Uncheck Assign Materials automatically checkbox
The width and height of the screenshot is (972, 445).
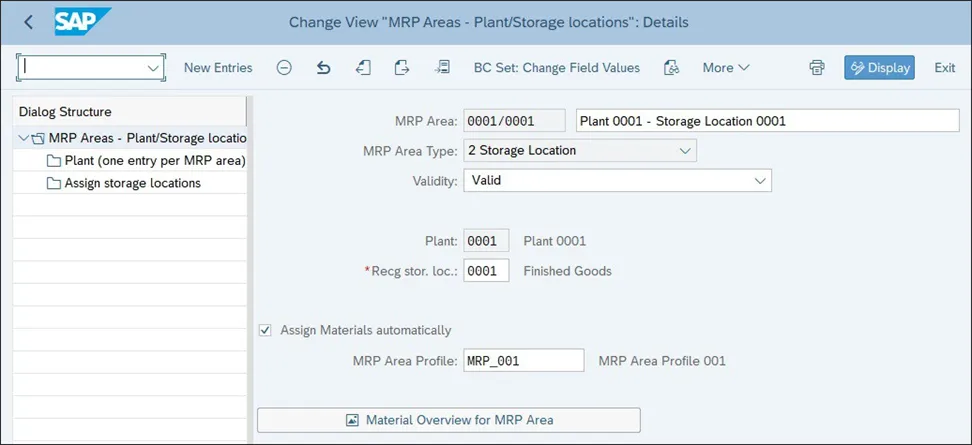[x=265, y=330]
